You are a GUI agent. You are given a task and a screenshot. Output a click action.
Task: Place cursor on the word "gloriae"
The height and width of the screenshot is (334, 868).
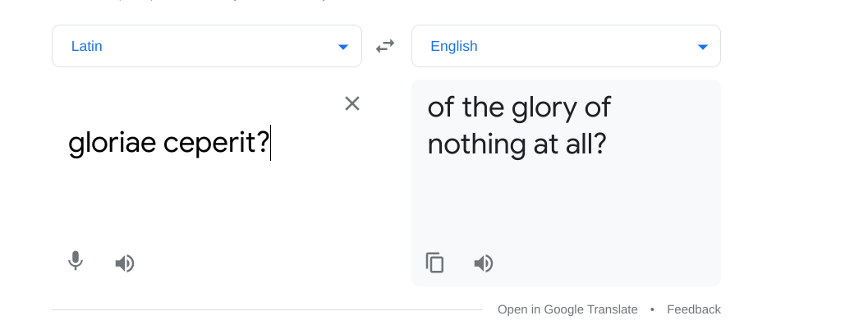[x=112, y=144]
